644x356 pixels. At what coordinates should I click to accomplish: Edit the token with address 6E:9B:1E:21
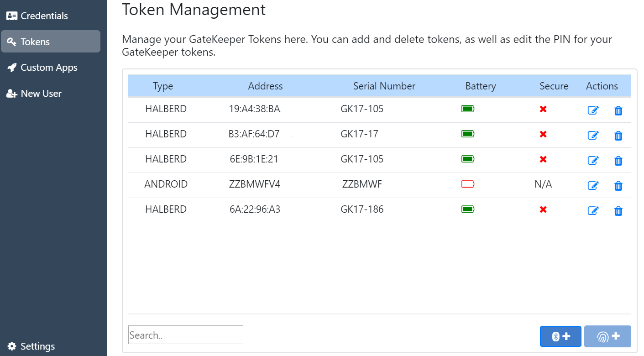pyautogui.click(x=593, y=161)
